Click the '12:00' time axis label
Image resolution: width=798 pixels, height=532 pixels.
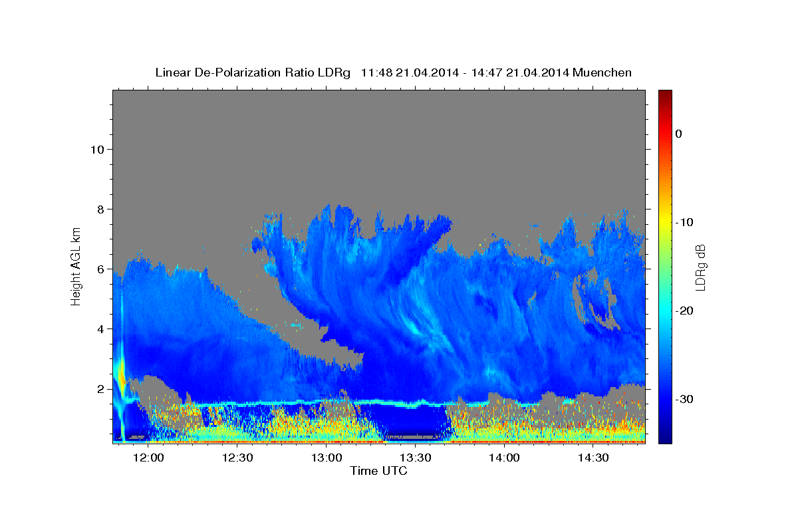tap(148, 458)
